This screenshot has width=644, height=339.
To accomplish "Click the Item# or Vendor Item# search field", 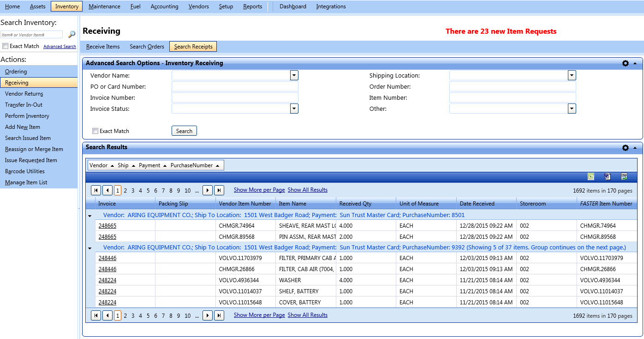I will coord(31,35).
